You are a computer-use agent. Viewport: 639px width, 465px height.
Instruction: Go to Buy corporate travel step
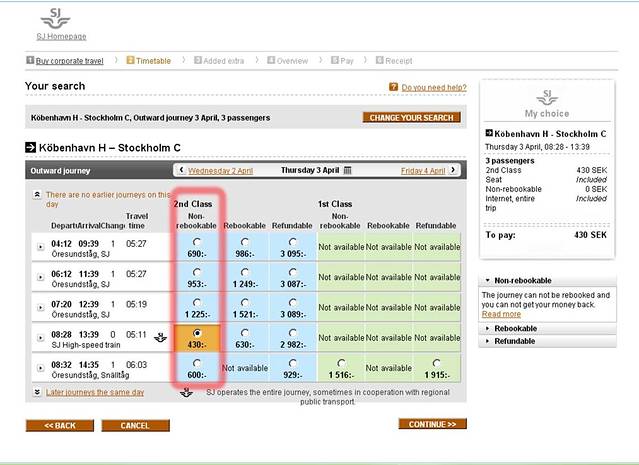69,61
